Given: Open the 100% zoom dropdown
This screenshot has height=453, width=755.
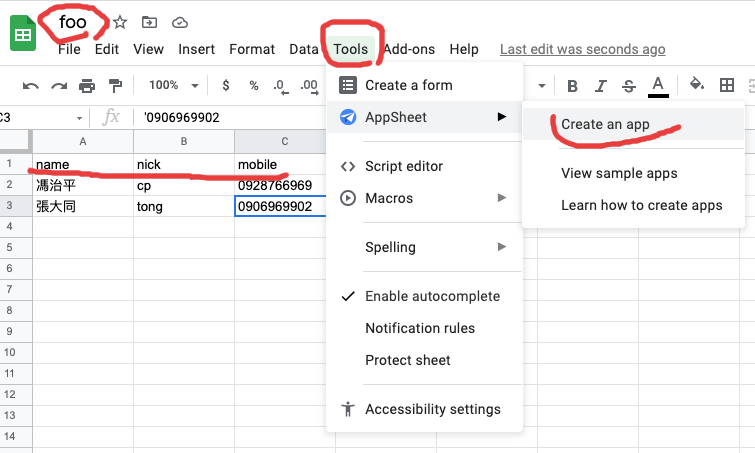Looking at the screenshot, I should click(171, 86).
